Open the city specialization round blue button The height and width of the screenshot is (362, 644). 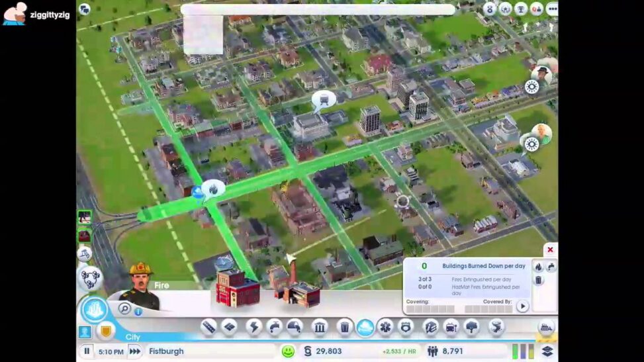[95, 310]
